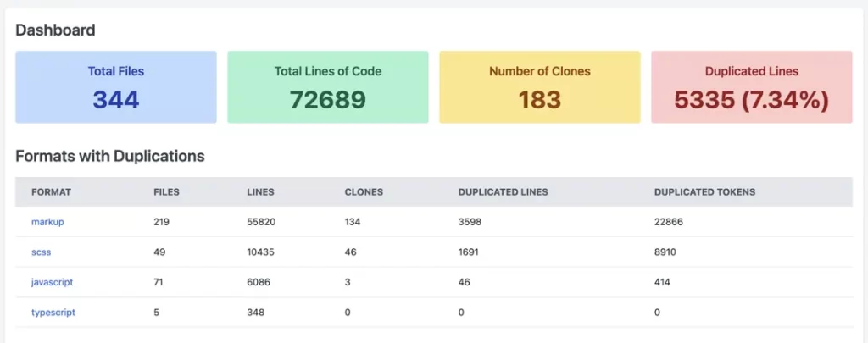Select the Dashboard heading
The image size is (868, 343).
55,30
